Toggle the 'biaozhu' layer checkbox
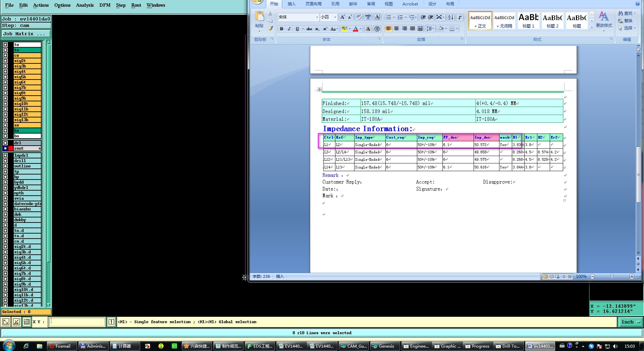The image size is (644, 351). 5,209
